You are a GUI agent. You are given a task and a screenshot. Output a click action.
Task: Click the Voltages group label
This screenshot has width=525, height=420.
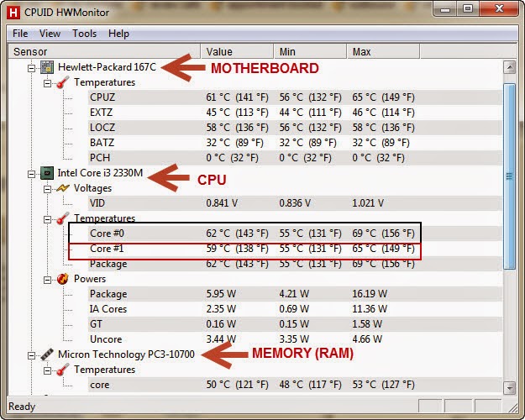[x=92, y=188]
